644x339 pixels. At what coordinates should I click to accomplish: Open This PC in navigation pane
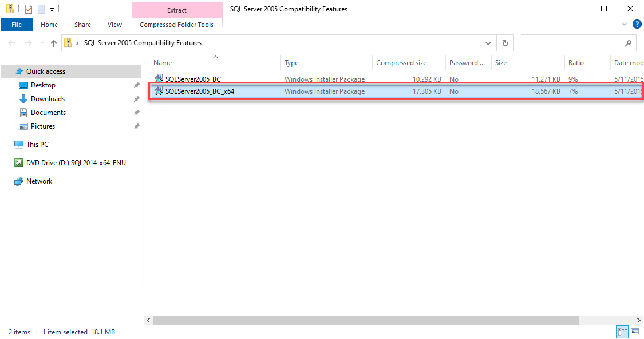pos(37,144)
